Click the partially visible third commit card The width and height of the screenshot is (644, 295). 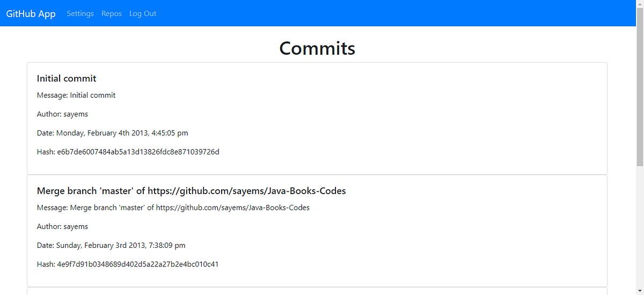317,291
